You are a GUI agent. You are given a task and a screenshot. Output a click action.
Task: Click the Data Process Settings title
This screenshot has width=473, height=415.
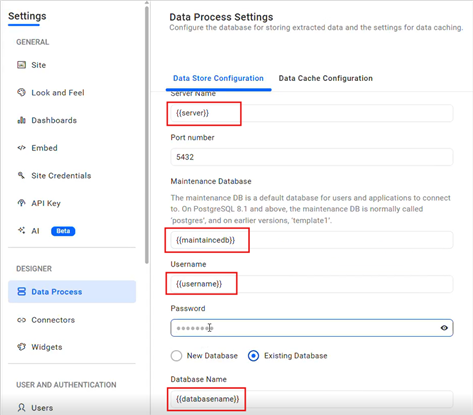221,17
